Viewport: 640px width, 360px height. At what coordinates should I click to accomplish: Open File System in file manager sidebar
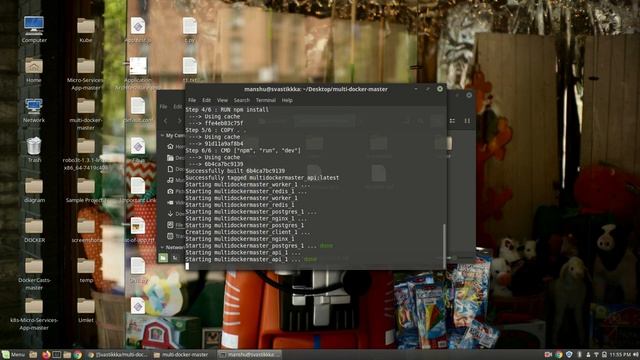[176, 225]
